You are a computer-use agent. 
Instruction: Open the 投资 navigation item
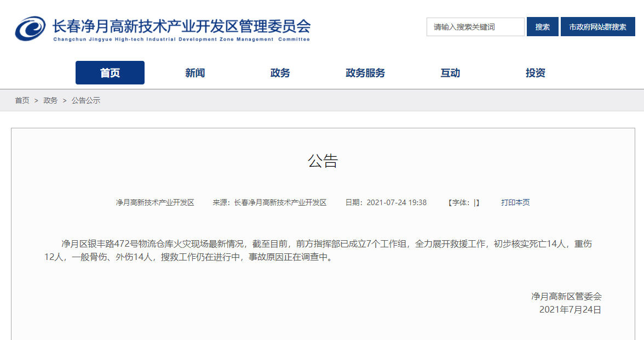coord(535,73)
